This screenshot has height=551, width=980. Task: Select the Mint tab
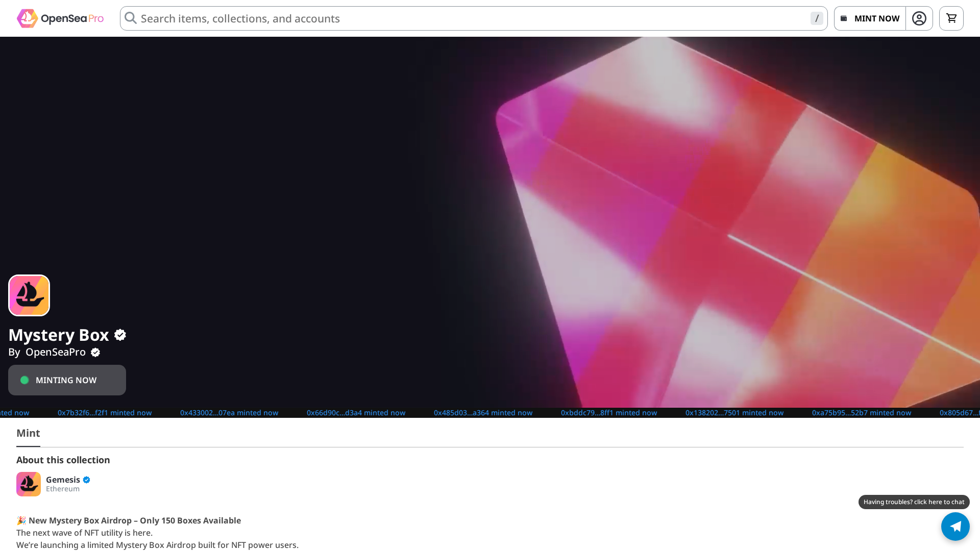coord(28,433)
